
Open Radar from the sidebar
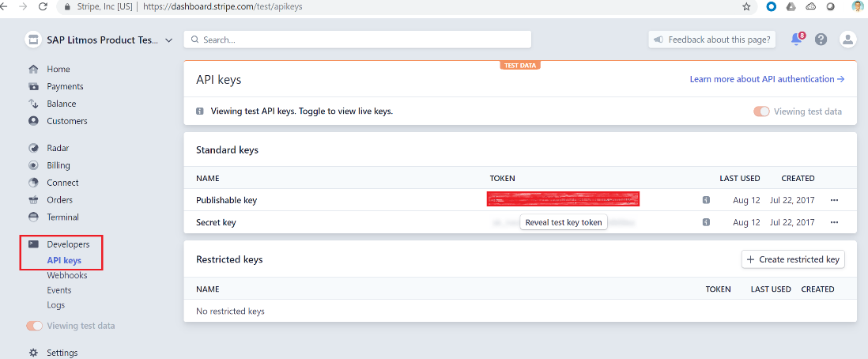58,148
